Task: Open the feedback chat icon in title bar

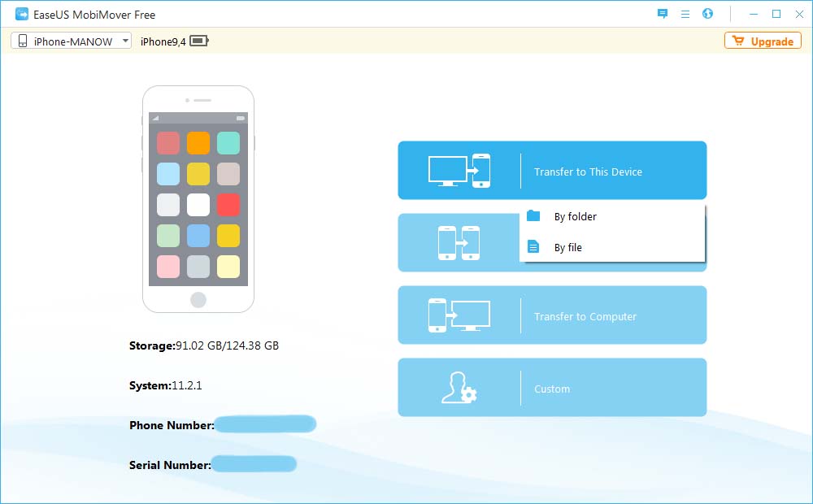Action: pos(662,14)
